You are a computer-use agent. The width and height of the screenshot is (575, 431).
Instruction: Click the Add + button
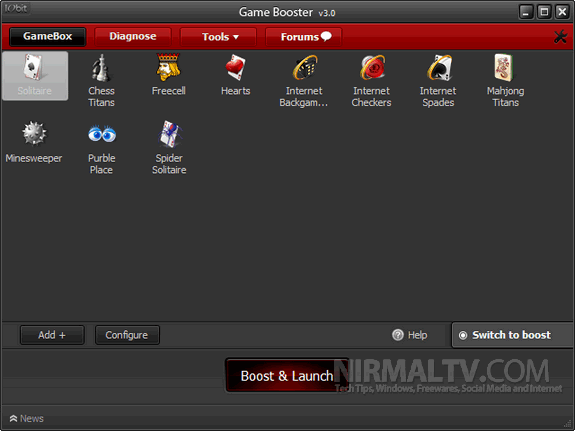point(52,335)
